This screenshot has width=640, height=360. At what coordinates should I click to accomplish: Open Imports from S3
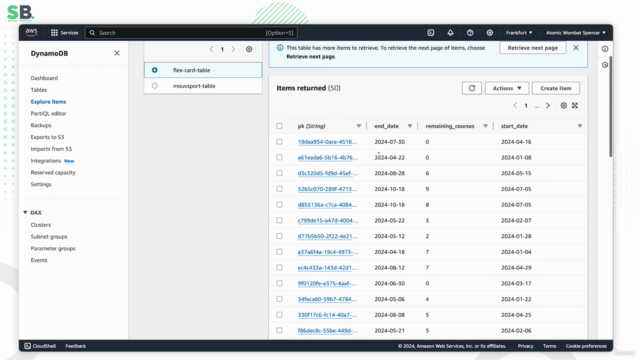pyautogui.click(x=51, y=149)
